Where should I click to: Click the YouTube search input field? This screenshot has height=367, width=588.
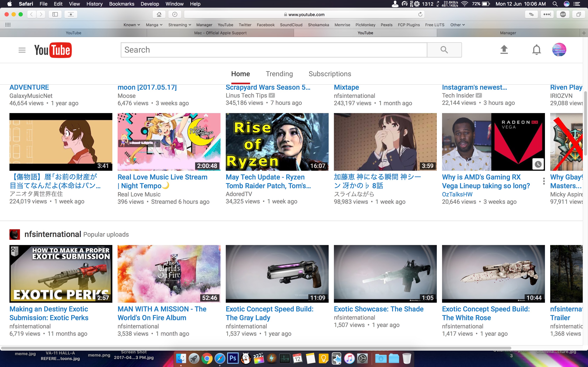click(274, 50)
